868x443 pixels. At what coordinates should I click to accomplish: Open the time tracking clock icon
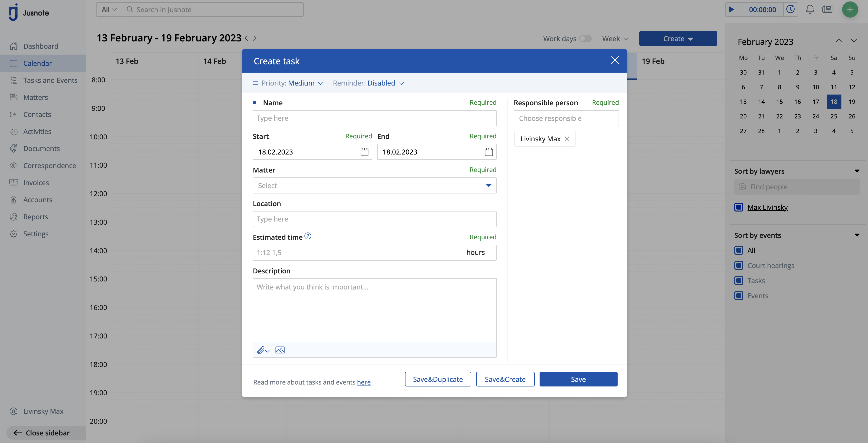(x=790, y=10)
